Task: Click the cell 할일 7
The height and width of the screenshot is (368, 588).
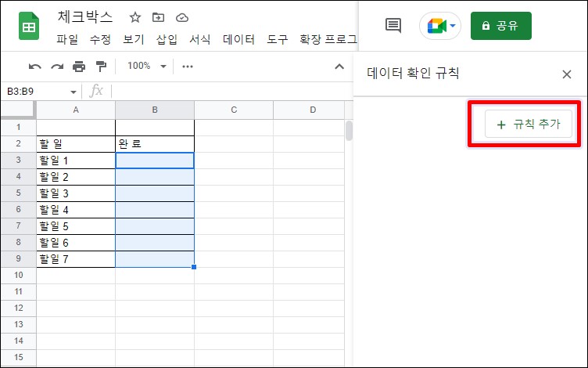Action: coord(76,259)
